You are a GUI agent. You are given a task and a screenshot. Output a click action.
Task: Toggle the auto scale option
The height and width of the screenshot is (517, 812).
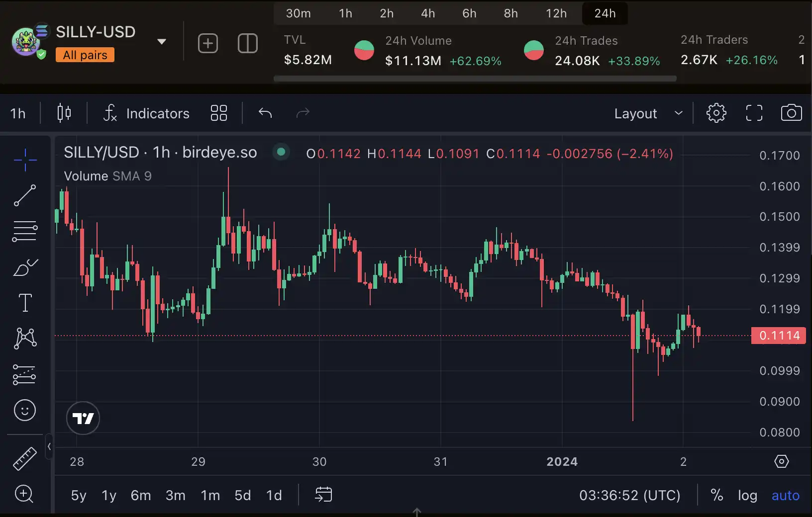point(785,495)
